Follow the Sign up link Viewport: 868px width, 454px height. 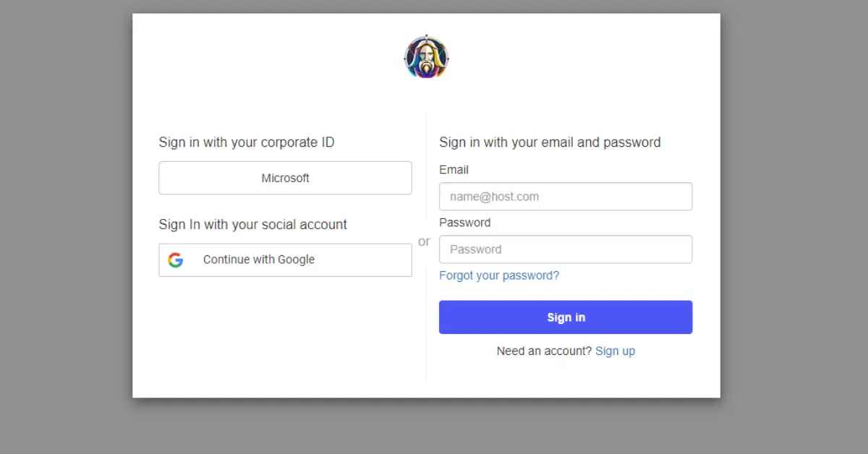tap(615, 351)
